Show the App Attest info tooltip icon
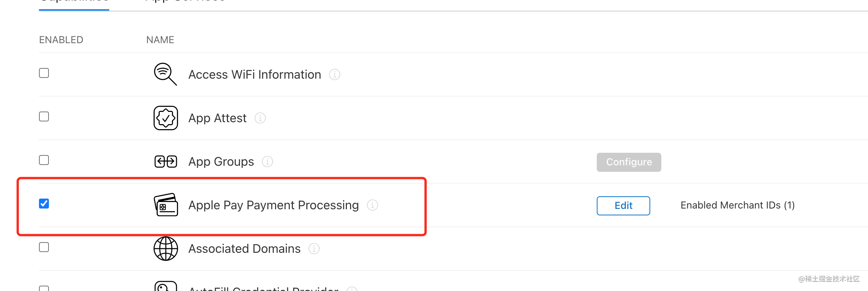The height and width of the screenshot is (291, 868). [x=260, y=118]
